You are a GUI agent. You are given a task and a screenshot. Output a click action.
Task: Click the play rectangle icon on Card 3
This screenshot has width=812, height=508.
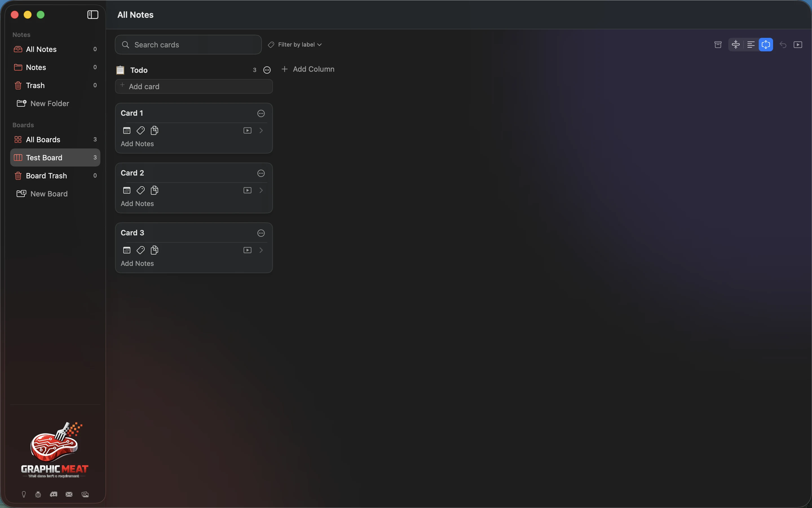247,250
